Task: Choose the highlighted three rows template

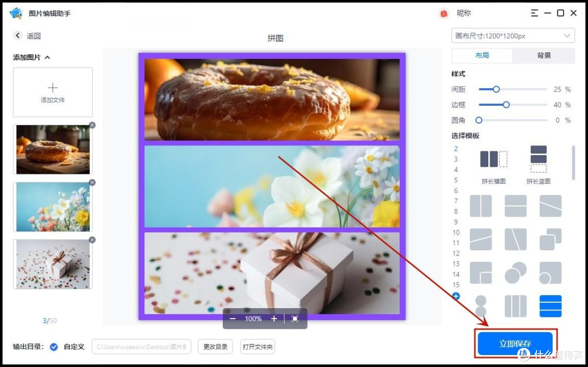Action: pyautogui.click(x=550, y=306)
